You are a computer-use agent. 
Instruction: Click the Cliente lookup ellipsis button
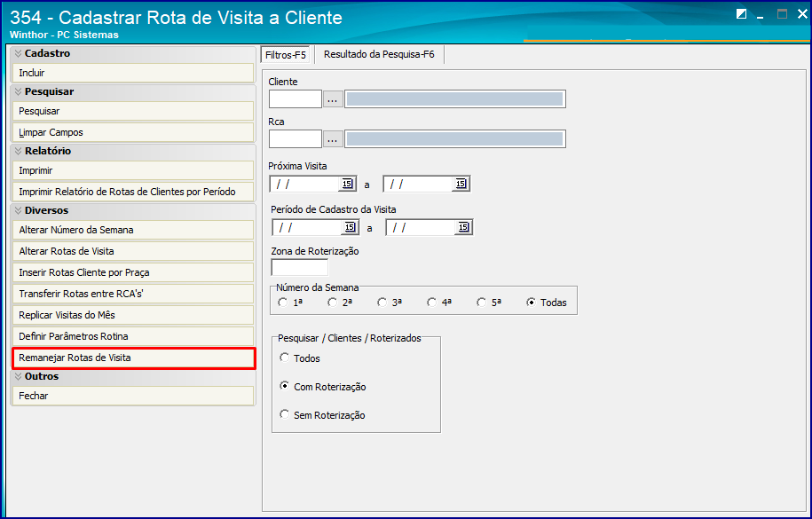(333, 99)
